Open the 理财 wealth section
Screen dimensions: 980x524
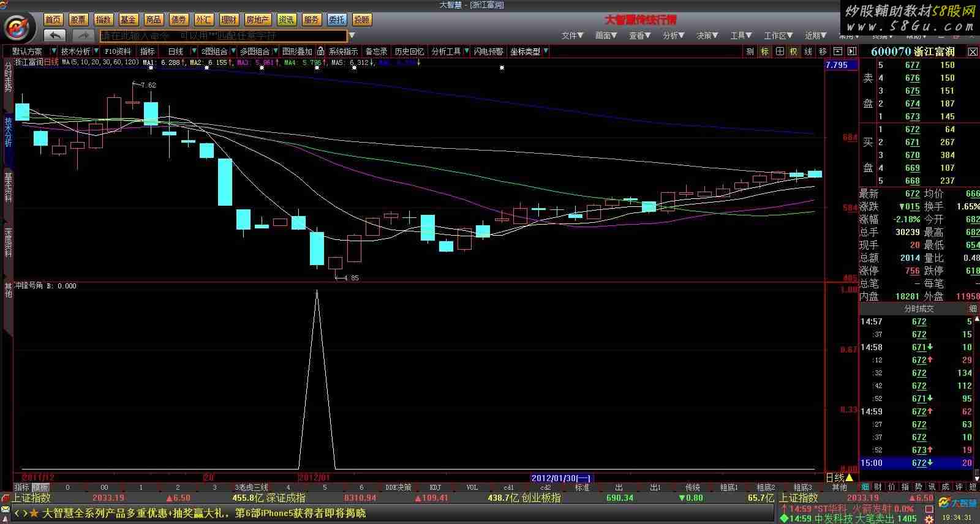(x=229, y=20)
